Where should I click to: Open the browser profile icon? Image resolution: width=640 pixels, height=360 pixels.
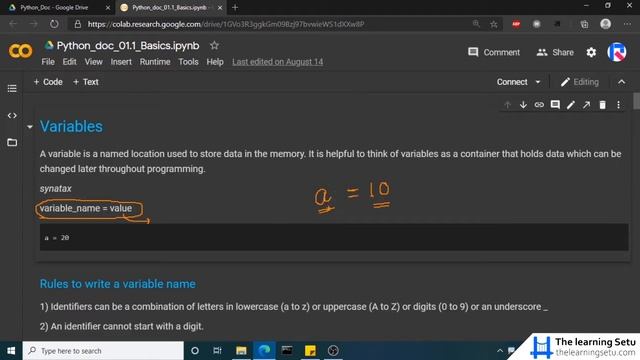coord(605,24)
